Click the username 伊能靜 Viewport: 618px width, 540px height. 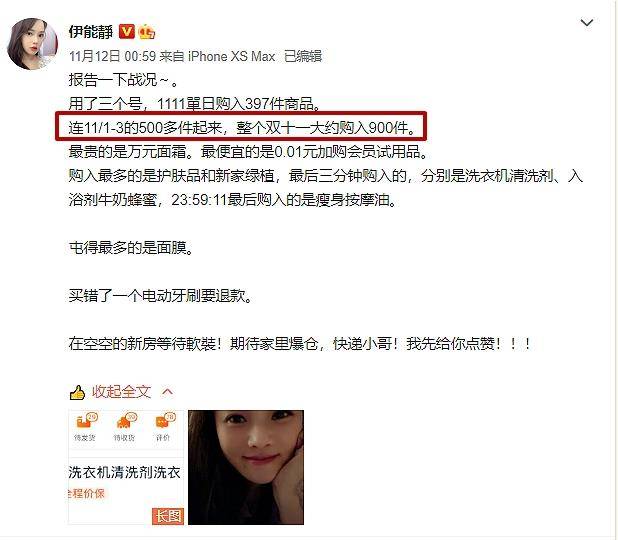(91, 32)
